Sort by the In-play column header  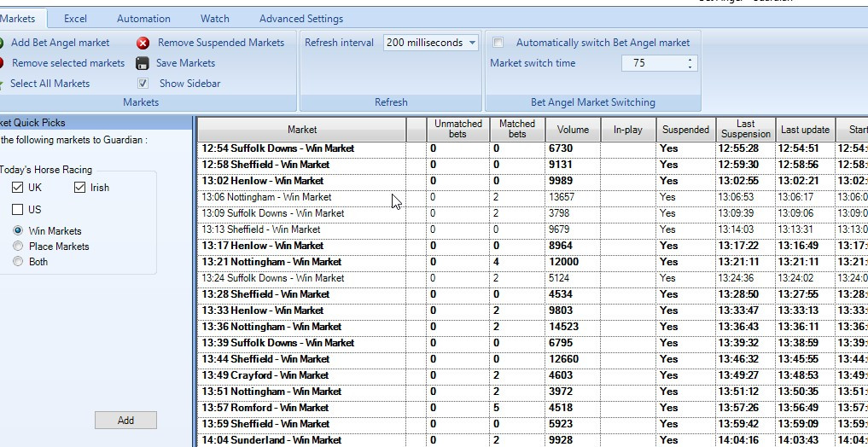(x=628, y=130)
